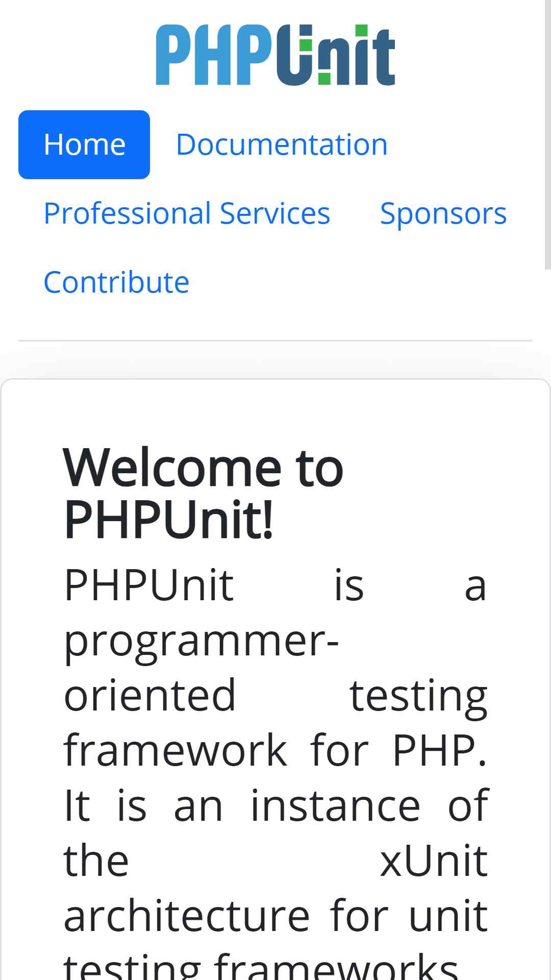Open the Sponsors link
The width and height of the screenshot is (551, 980).
pyautogui.click(x=443, y=213)
